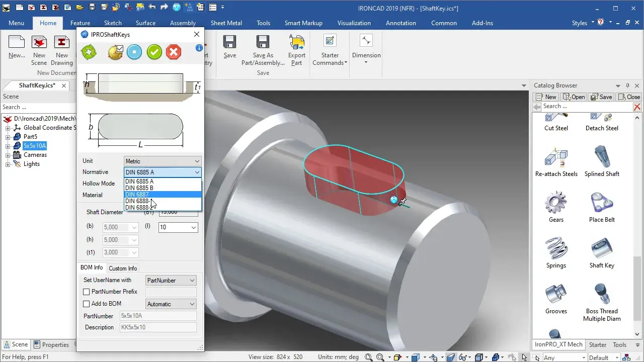Screen dimensions: 644x362
Task: Open the Unit Metric dropdown
Action: pos(163,161)
